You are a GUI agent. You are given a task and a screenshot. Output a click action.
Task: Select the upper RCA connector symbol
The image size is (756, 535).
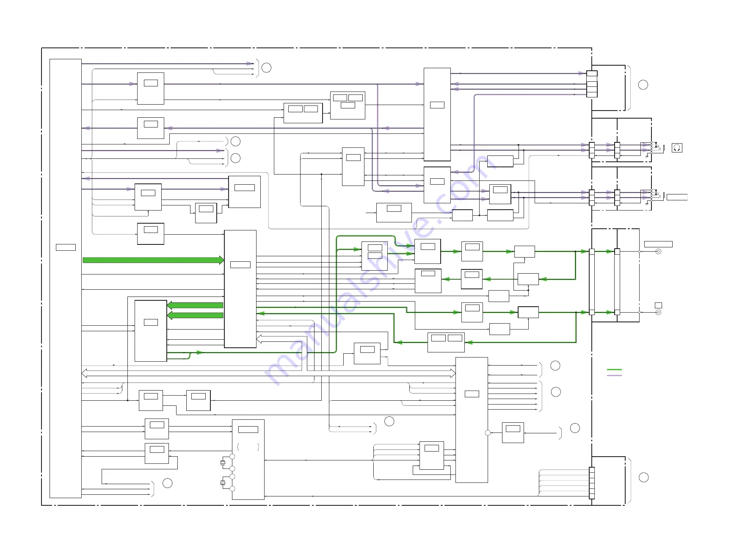(x=658, y=252)
